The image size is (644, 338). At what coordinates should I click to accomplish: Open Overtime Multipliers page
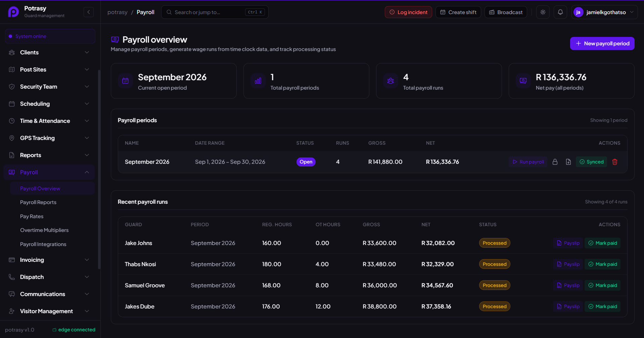coord(44,230)
